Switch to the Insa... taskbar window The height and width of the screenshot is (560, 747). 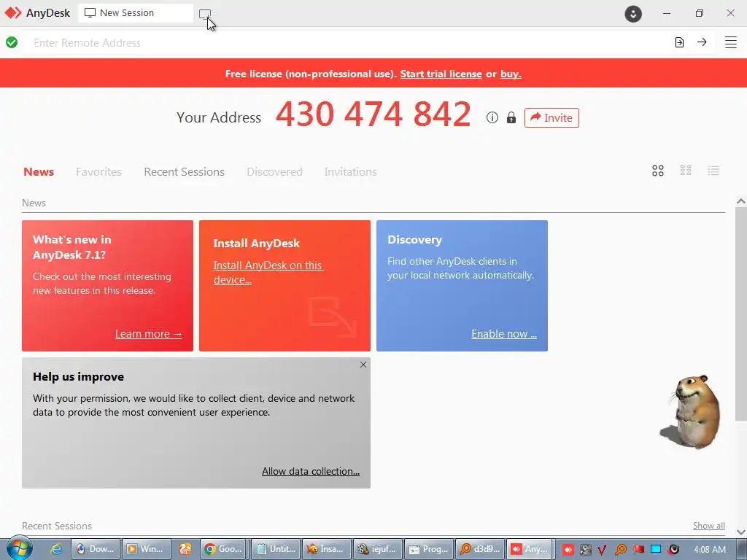(x=328, y=549)
